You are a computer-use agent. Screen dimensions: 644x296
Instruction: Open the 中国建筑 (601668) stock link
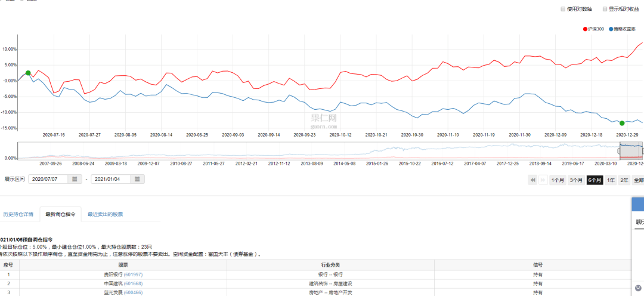tap(123, 283)
